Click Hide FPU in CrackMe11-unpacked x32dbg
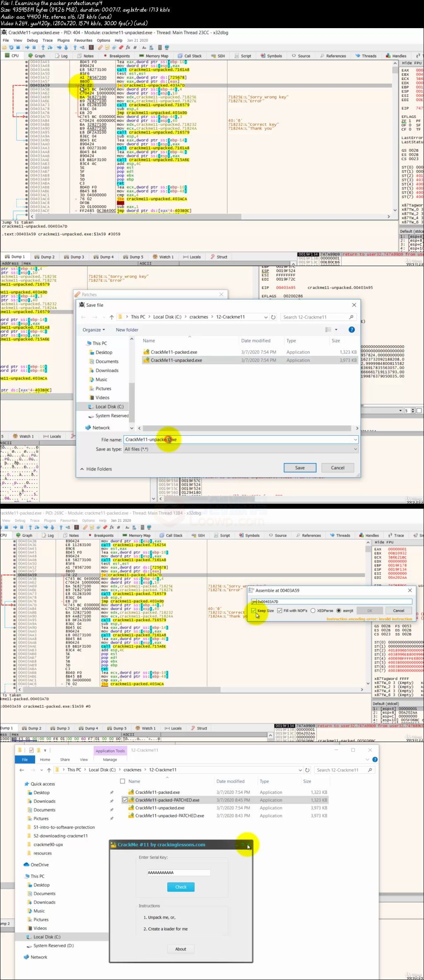Screen dimensions: 424x980 click(x=412, y=63)
